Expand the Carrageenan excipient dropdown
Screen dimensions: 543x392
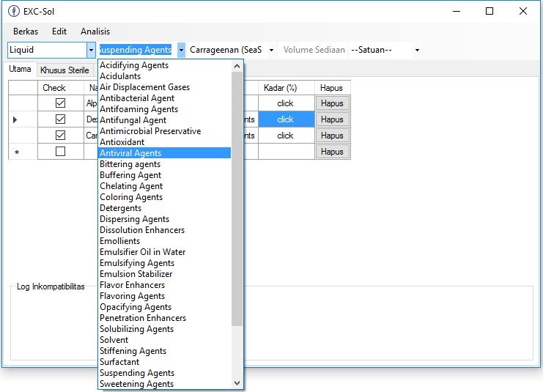coord(271,50)
